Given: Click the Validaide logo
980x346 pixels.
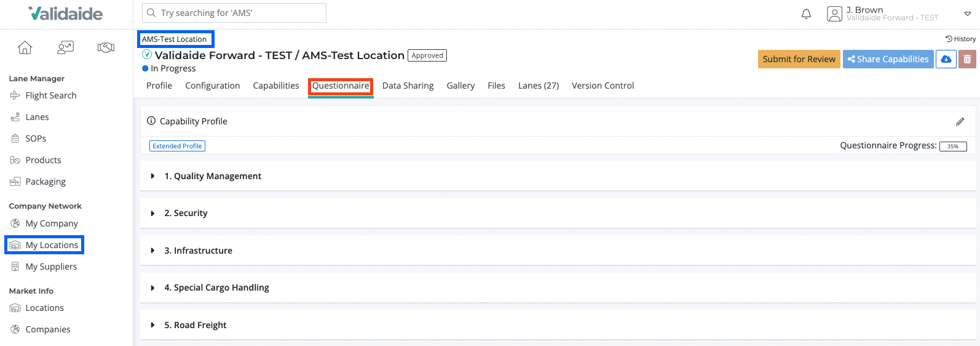Looking at the screenshot, I should pyautogui.click(x=66, y=14).
